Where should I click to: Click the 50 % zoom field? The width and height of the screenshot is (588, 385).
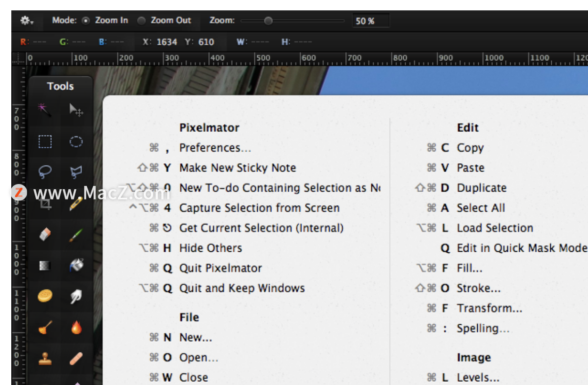point(371,21)
